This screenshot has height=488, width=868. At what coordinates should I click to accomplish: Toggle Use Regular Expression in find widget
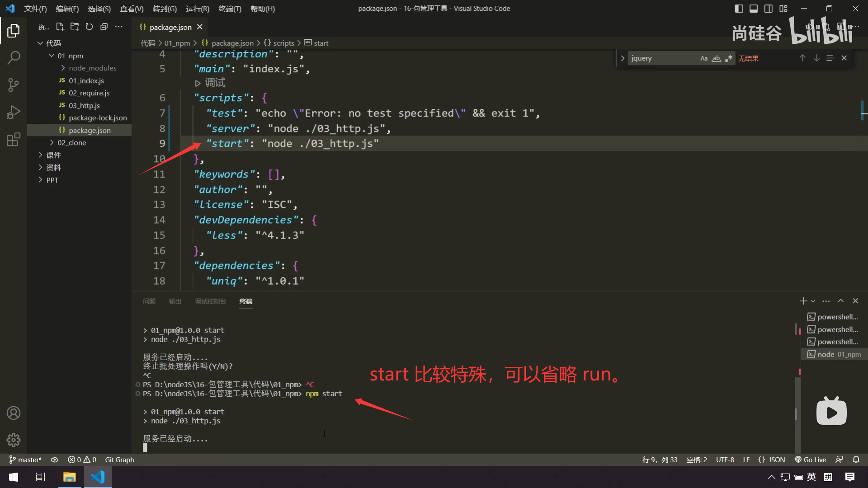coord(728,58)
